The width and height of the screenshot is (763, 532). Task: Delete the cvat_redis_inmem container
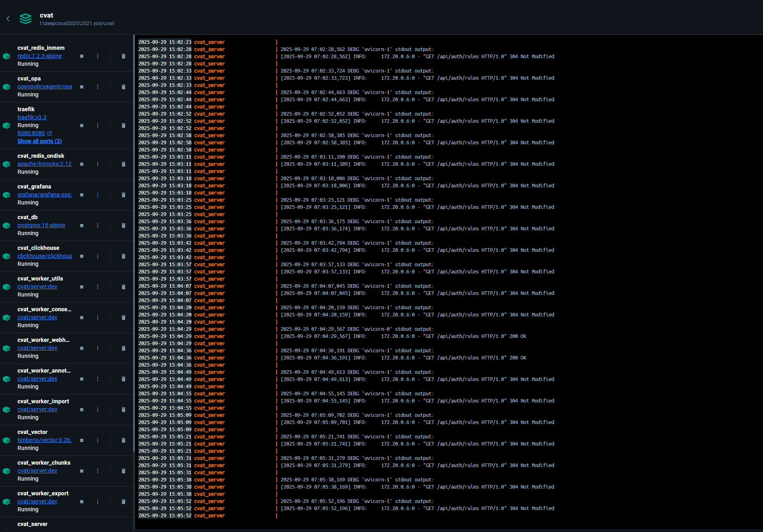pyautogui.click(x=124, y=56)
